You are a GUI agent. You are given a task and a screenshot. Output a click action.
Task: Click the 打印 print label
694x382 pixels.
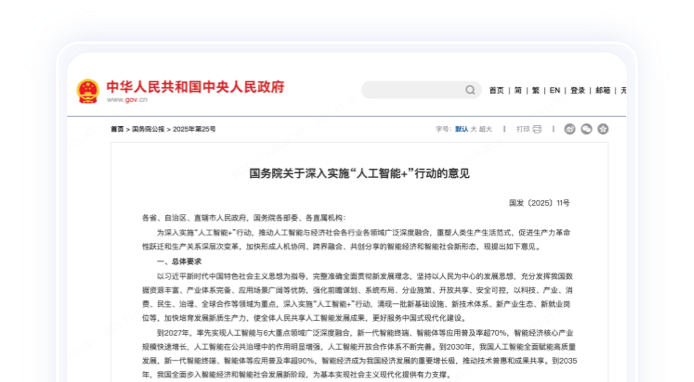pyautogui.click(x=523, y=129)
